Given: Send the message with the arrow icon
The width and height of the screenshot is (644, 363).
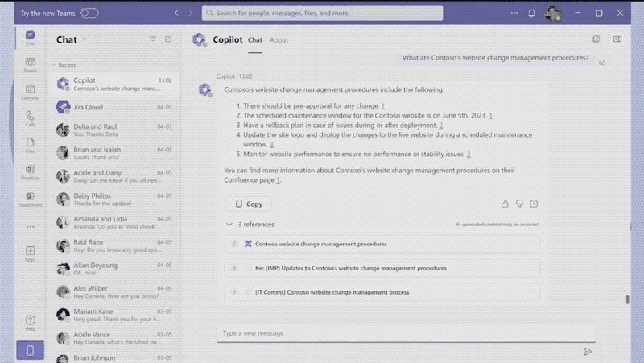Looking at the screenshot, I should pyautogui.click(x=588, y=352).
